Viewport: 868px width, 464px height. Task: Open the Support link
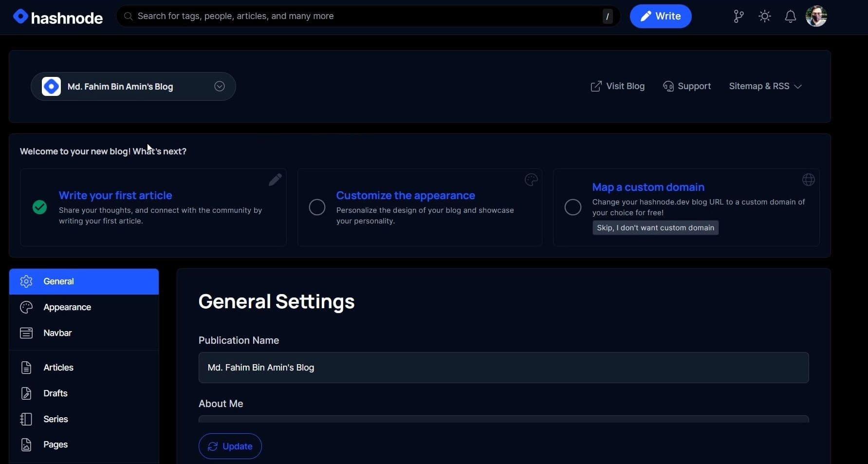[687, 86]
